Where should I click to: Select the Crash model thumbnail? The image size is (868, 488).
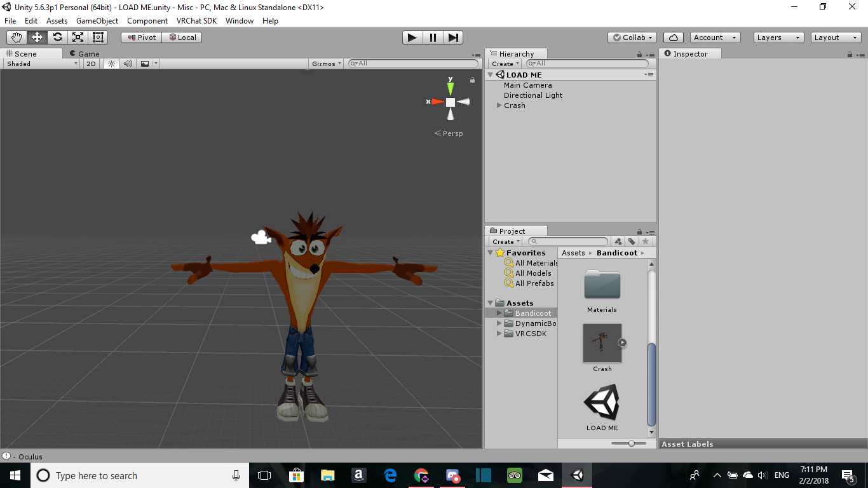coord(602,344)
